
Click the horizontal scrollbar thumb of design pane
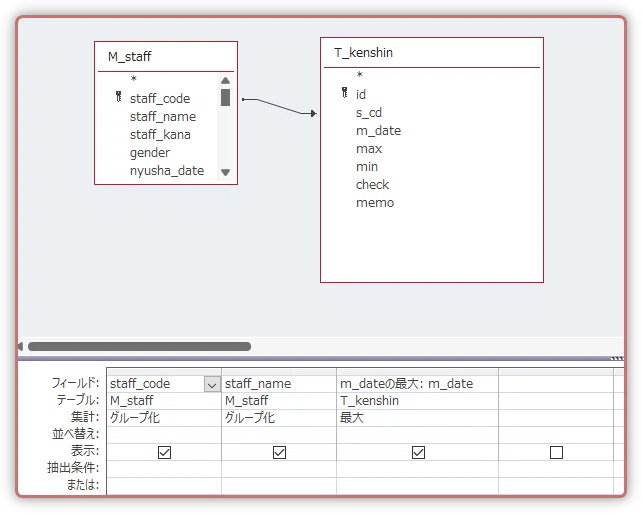[139, 347]
